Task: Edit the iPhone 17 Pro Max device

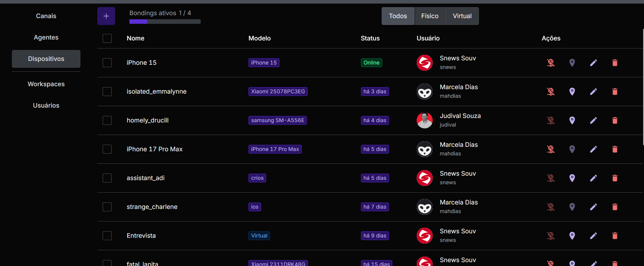Action: pyautogui.click(x=594, y=149)
